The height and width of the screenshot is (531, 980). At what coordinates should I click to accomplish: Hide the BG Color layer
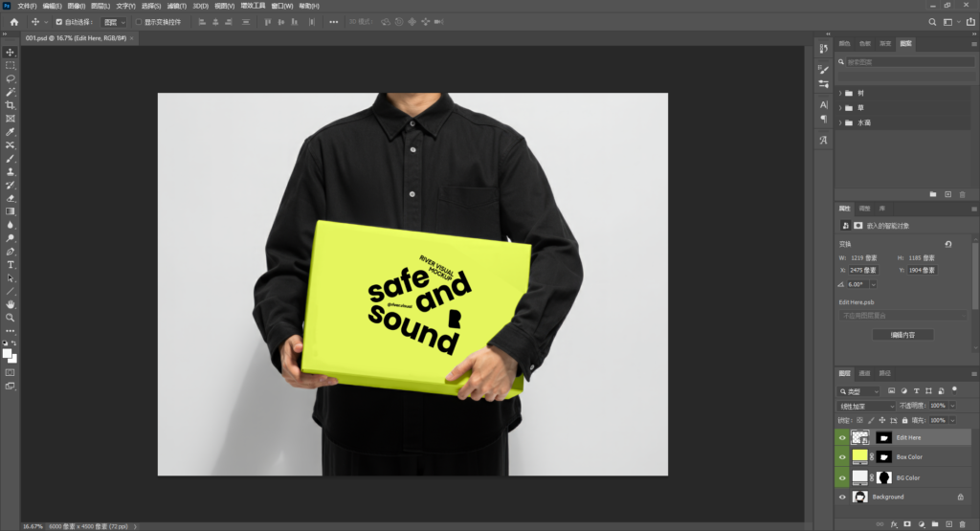click(842, 478)
